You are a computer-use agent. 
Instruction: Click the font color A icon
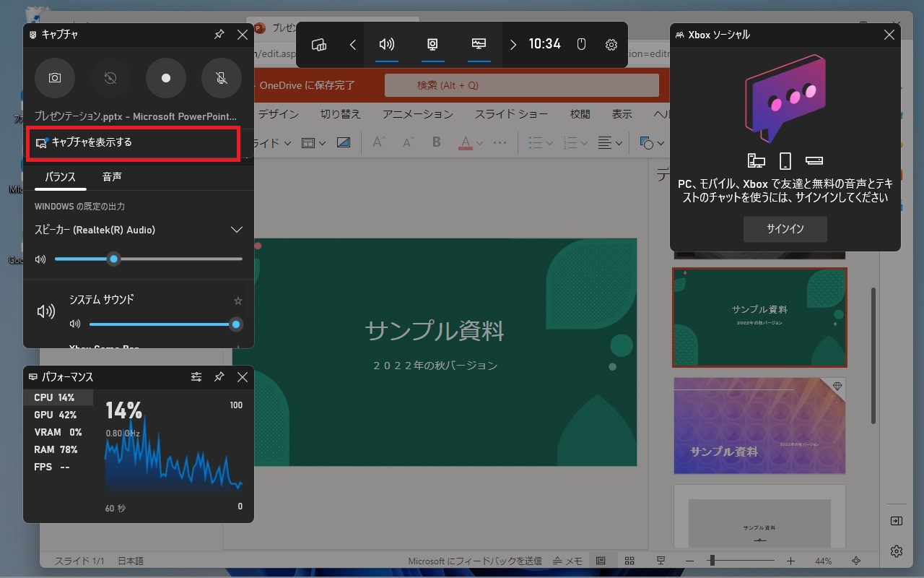(466, 143)
